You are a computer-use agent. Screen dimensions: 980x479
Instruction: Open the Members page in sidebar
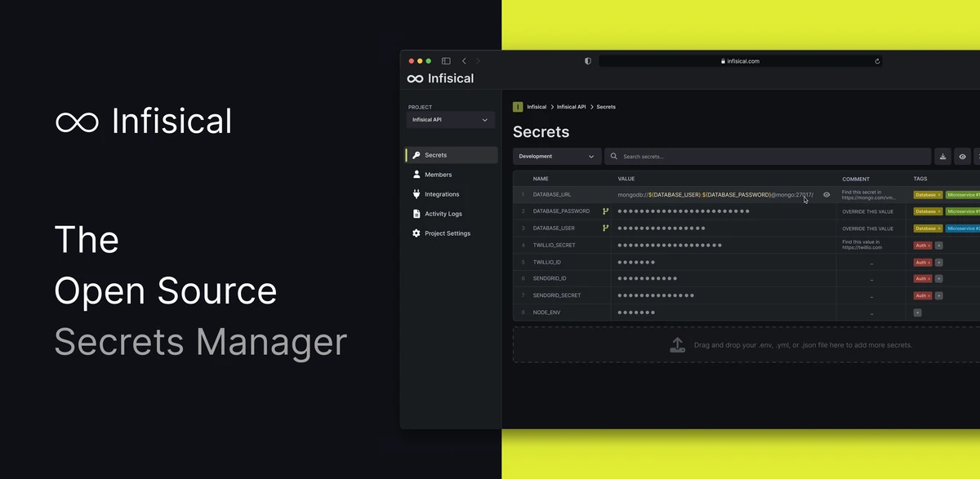438,175
